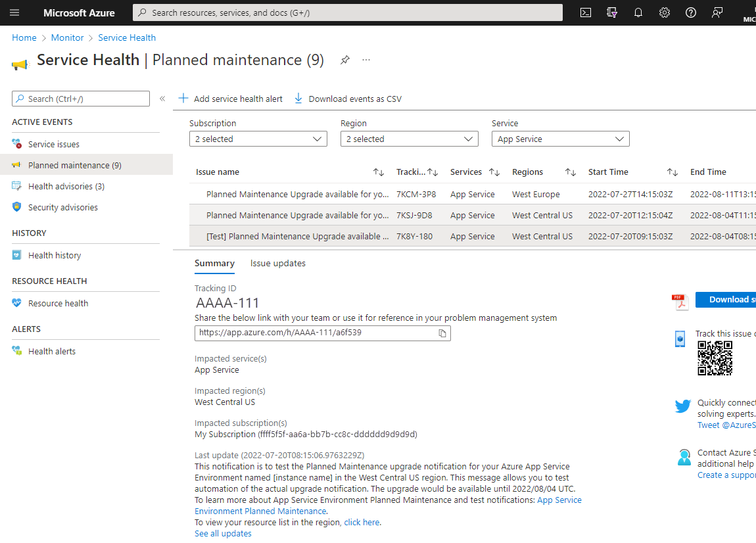The height and width of the screenshot is (543, 756).
Task: Click the Azure search resources bar
Action: (347, 12)
